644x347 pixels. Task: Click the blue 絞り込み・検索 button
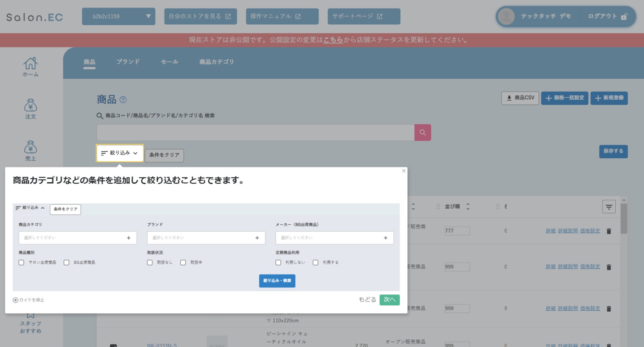[x=277, y=281]
